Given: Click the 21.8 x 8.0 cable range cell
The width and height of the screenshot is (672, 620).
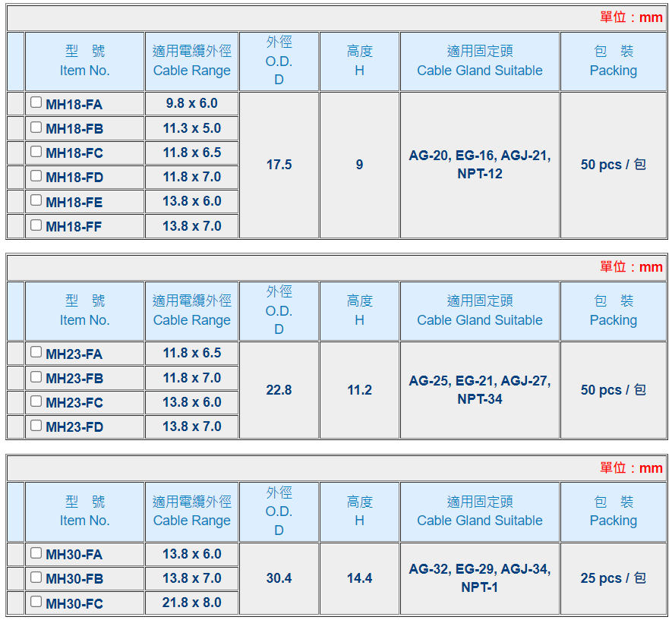Looking at the screenshot, I should pos(191,603).
